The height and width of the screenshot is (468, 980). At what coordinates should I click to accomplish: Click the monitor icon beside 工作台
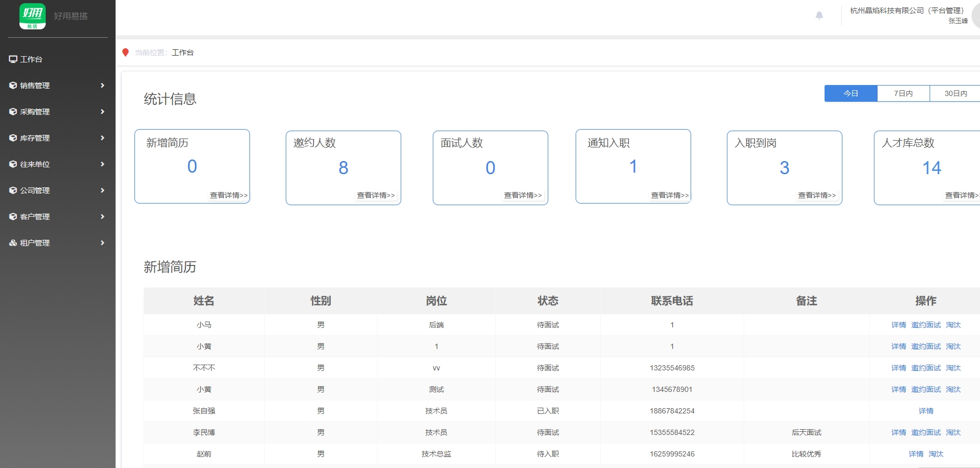point(13,59)
